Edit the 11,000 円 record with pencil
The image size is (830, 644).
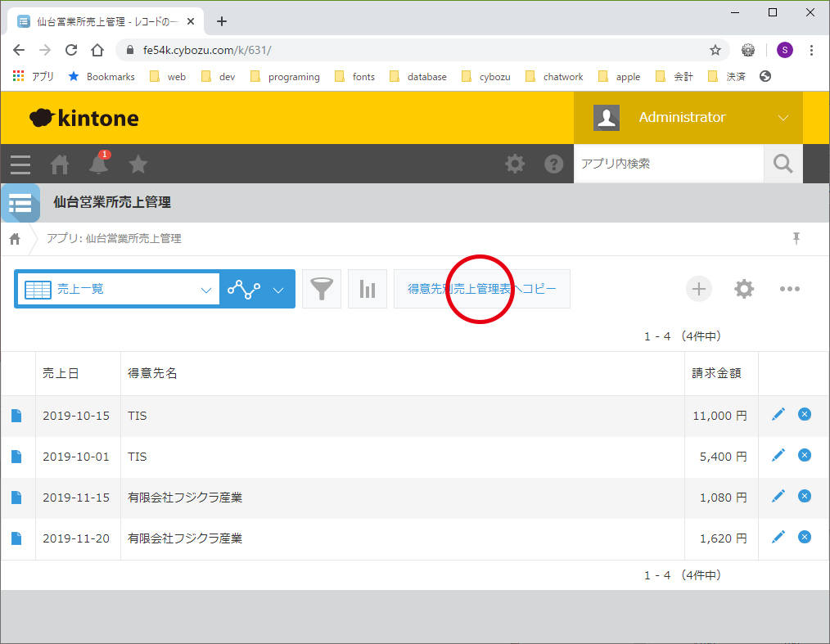click(x=778, y=414)
